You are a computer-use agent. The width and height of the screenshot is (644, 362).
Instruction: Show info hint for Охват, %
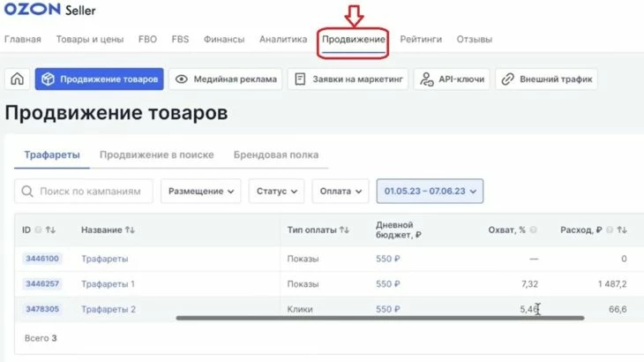pyautogui.click(x=533, y=230)
